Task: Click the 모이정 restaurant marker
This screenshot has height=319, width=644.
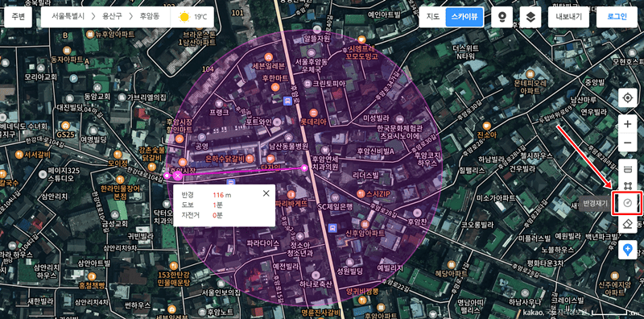Action: point(118,154)
